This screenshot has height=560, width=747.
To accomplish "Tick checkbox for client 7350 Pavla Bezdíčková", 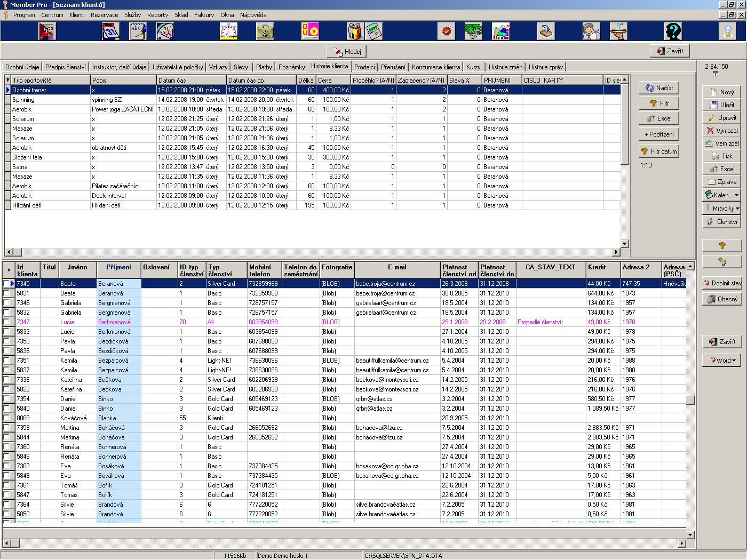I will tap(6, 341).
